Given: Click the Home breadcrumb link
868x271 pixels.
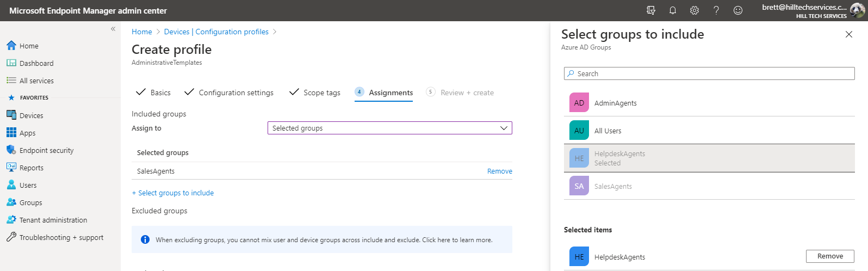Looking at the screenshot, I should click(142, 32).
